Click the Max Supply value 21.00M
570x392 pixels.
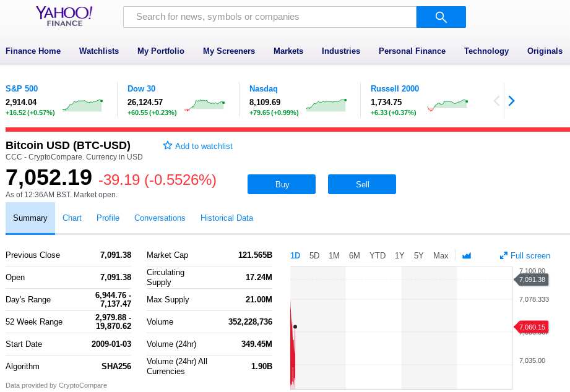click(259, 300)
